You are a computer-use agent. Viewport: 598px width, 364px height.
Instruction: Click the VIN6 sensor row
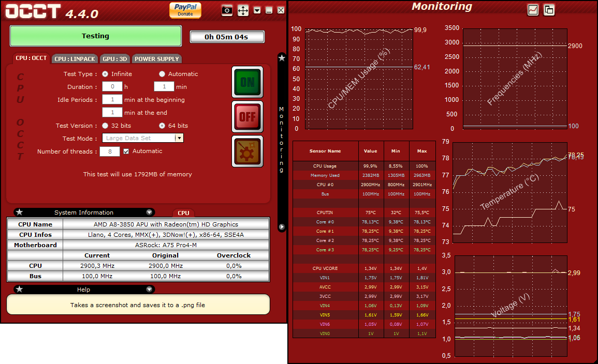(364, 324)
